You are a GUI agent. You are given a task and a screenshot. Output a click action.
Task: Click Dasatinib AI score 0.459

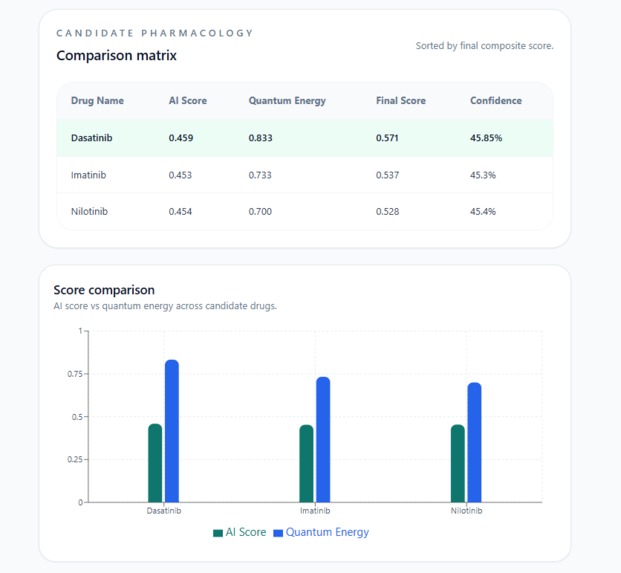181,138
